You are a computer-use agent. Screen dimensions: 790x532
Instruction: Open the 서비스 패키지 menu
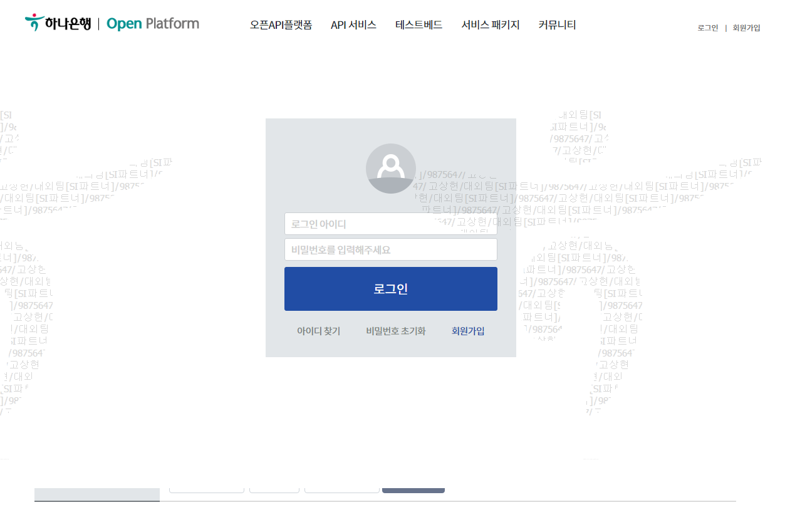point(490,25)
